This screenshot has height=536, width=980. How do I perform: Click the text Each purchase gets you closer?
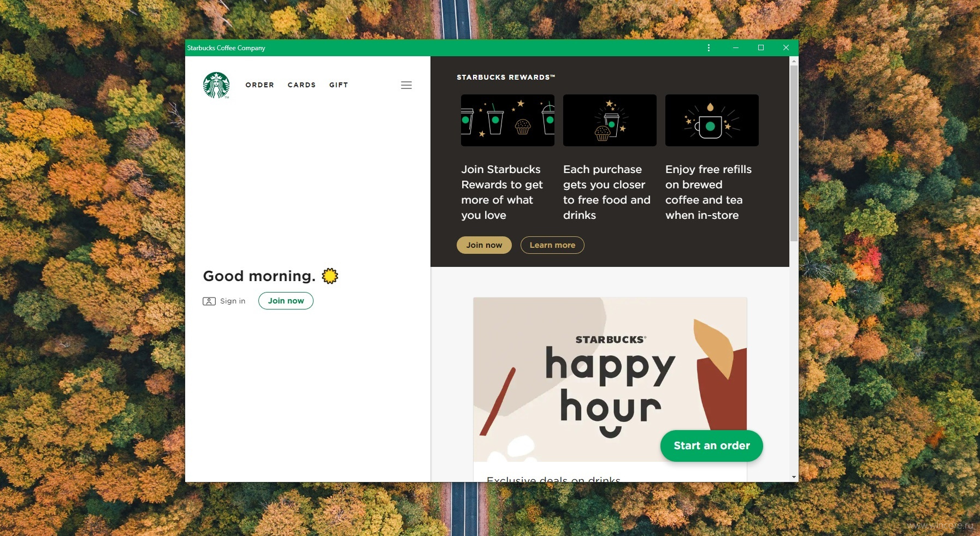pyautogui.click(x=607, y=192)
